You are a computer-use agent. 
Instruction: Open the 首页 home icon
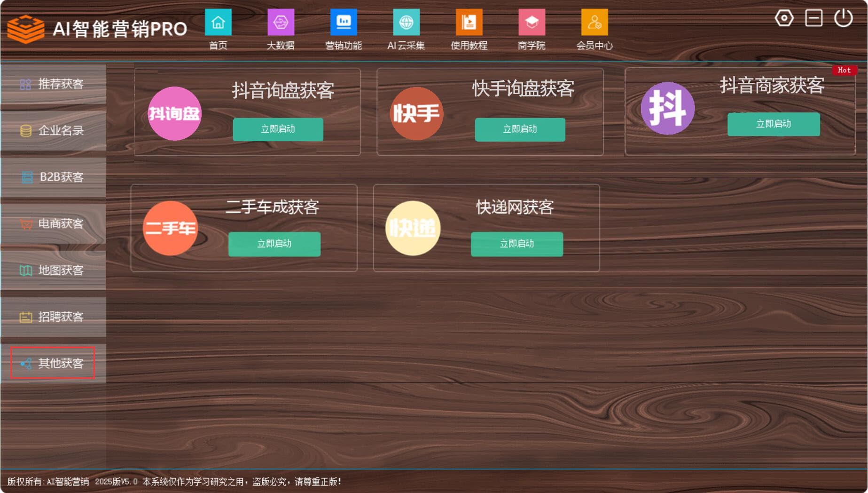tap(218, 23)
